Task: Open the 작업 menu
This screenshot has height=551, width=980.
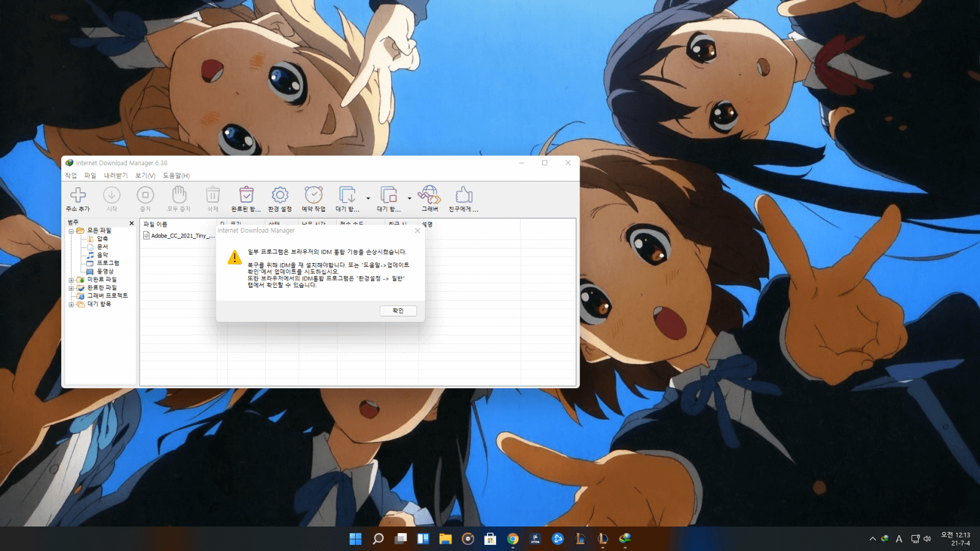Action: click(x=71, y=176)
